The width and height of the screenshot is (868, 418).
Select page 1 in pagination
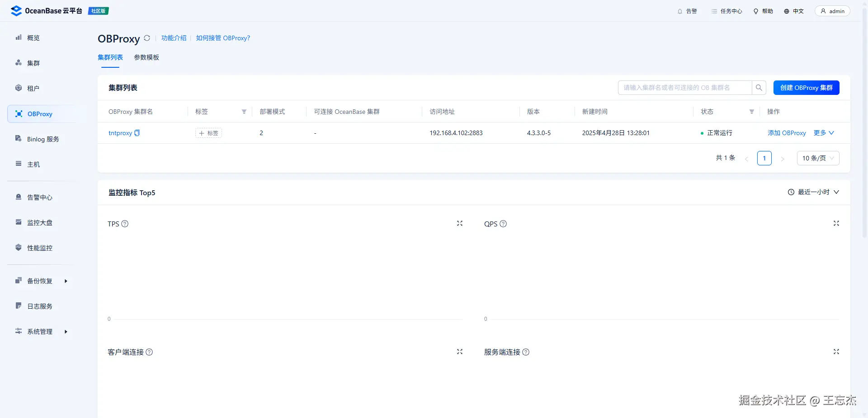tap(764, 158)
